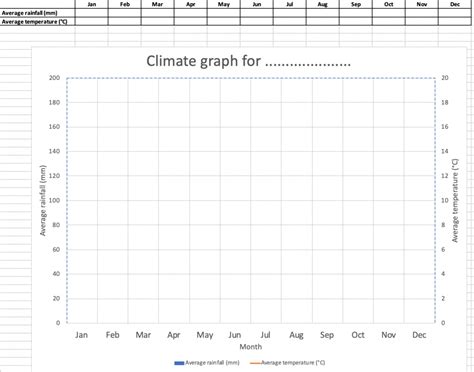474x372 pixels.
Task: Click the 10 value on temperature axis
Action: (x=445, y=200)
